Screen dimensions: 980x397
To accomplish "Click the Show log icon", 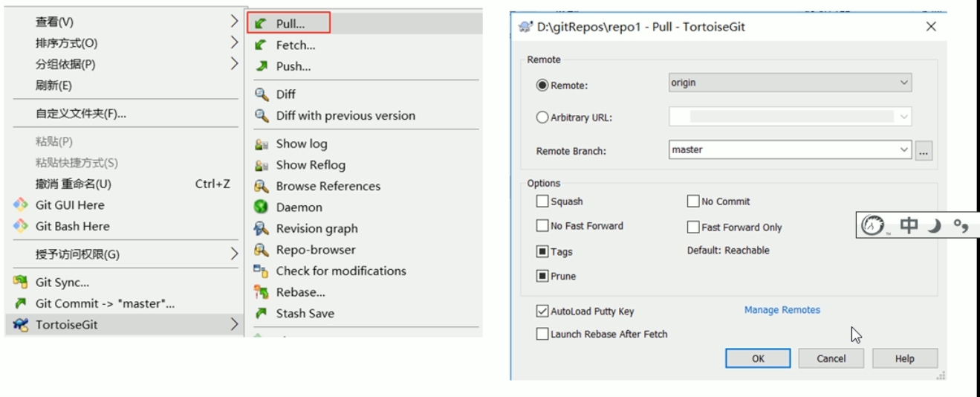I will 261,144.
